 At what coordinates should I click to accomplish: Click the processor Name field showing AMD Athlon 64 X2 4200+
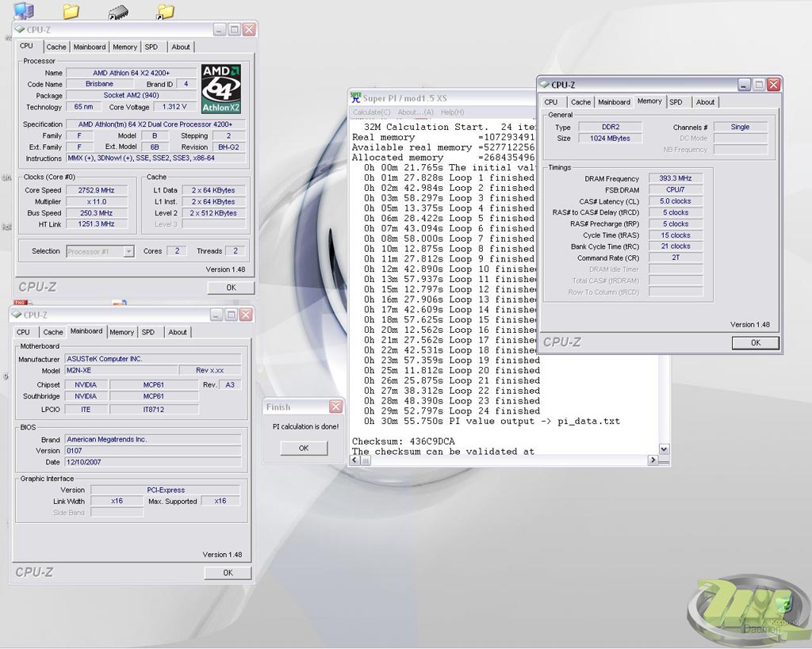[x=132, y=73]
